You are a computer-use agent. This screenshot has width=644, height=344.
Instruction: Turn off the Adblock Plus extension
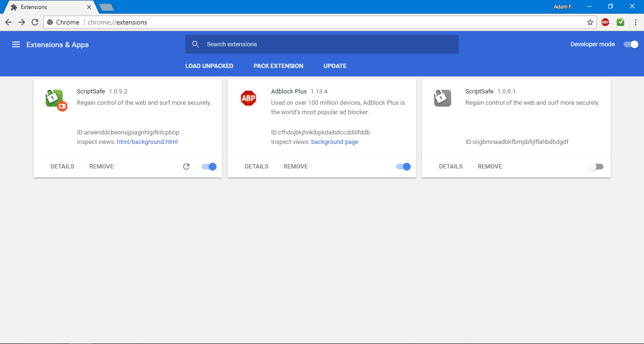pos(403,166)
